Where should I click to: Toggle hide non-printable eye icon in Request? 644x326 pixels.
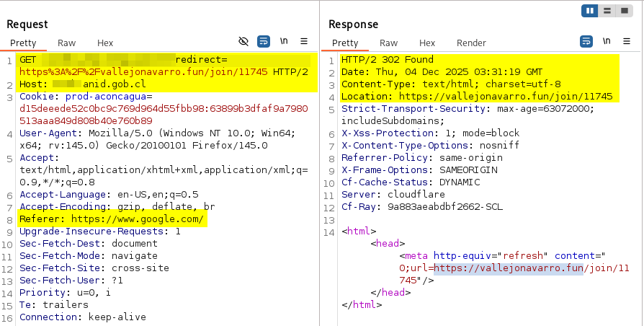[243, 41]
